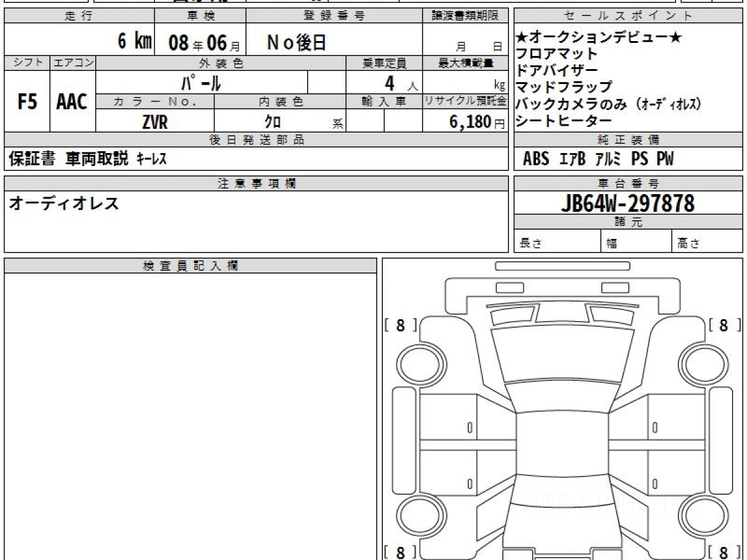The width and height of the screenshot is (747, 560).
Task: Click the 輸入車 header
Action: pyautogui.click(x=384, y=101)
